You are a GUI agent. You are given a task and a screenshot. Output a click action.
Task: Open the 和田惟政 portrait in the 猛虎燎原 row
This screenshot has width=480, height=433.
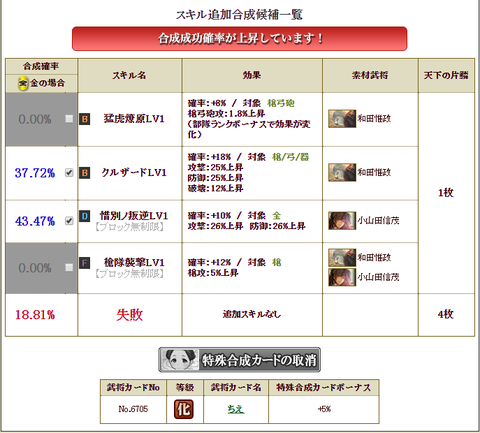pos(342,119)
